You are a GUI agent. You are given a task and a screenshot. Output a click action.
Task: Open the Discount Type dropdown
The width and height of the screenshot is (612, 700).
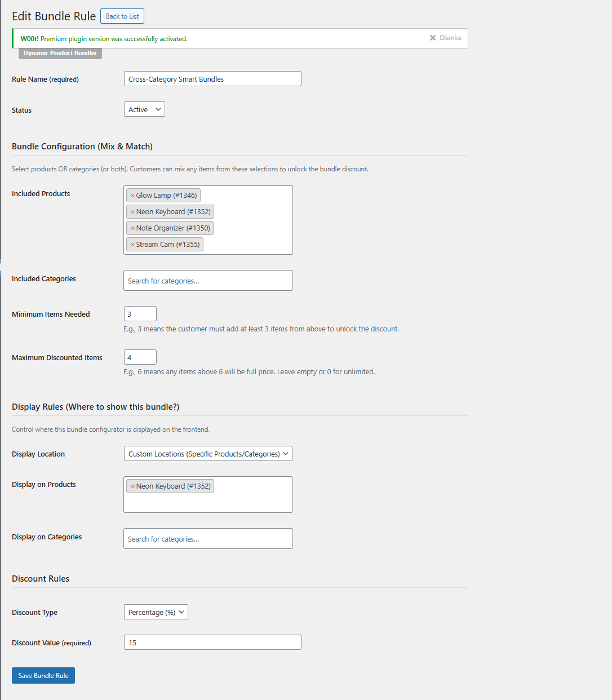click(156, 612)
